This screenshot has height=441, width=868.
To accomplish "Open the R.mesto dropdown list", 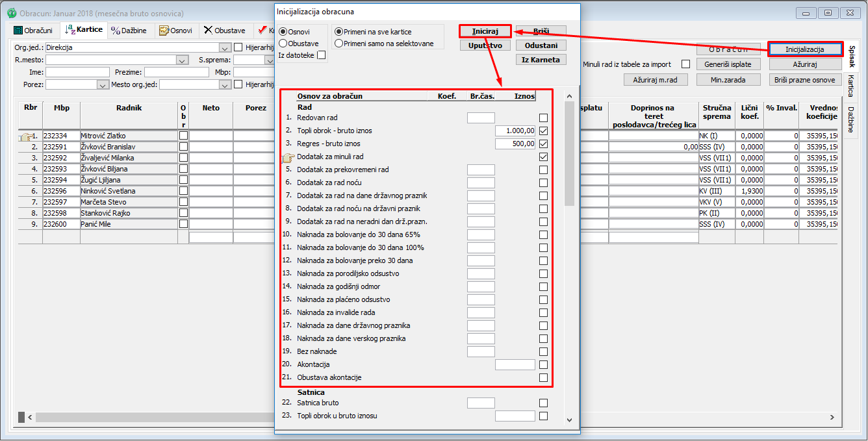I will [182, 60].
